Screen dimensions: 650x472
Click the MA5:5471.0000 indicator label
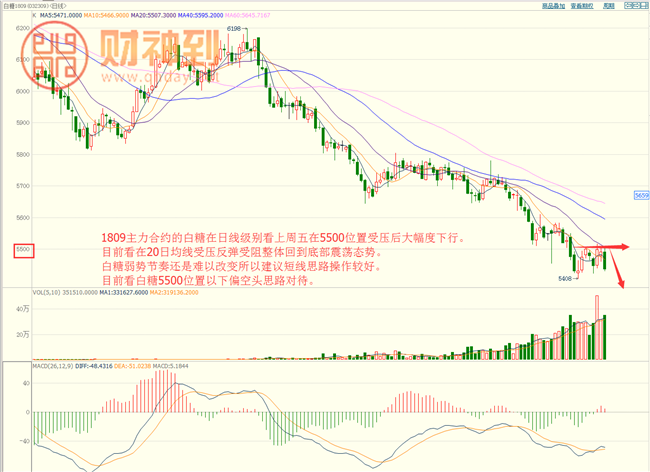click(x=61, y=15)
